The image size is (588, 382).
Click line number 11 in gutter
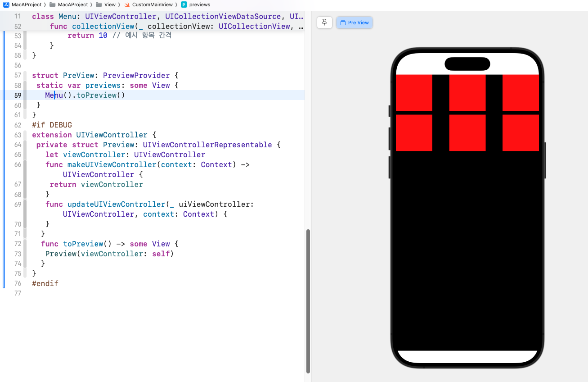click(x=18, y=16)
